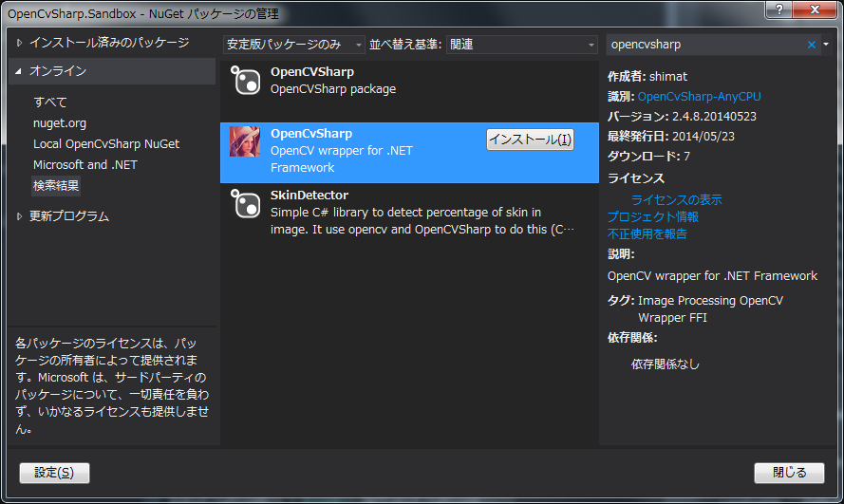The width and height of the screenshot is (844, 504).
Task: Click the OpenCVSharp package default icon
Action: coord(246,81)
